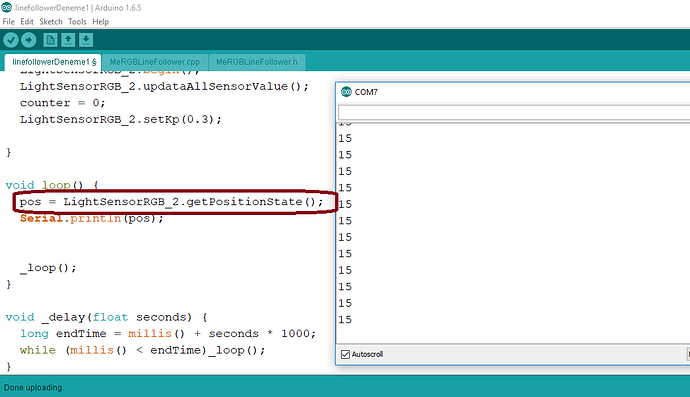
Task: Click the Arduino logo in title bar
Action: pos(7,7)
